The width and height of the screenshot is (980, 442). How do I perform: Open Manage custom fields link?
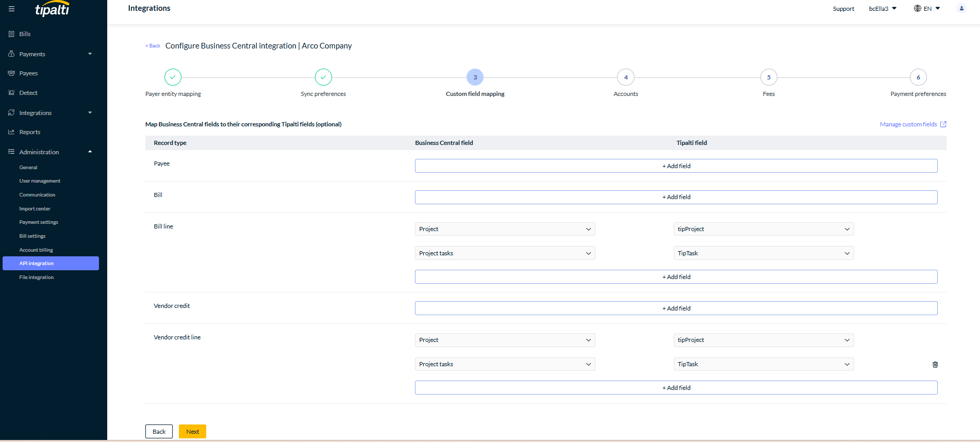(908, 124)
